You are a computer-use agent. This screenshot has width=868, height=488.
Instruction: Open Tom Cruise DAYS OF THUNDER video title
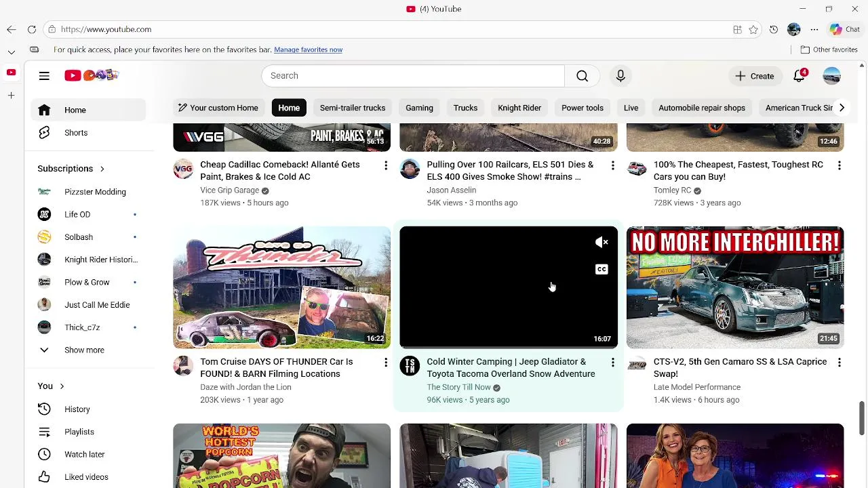click(277, 368)
